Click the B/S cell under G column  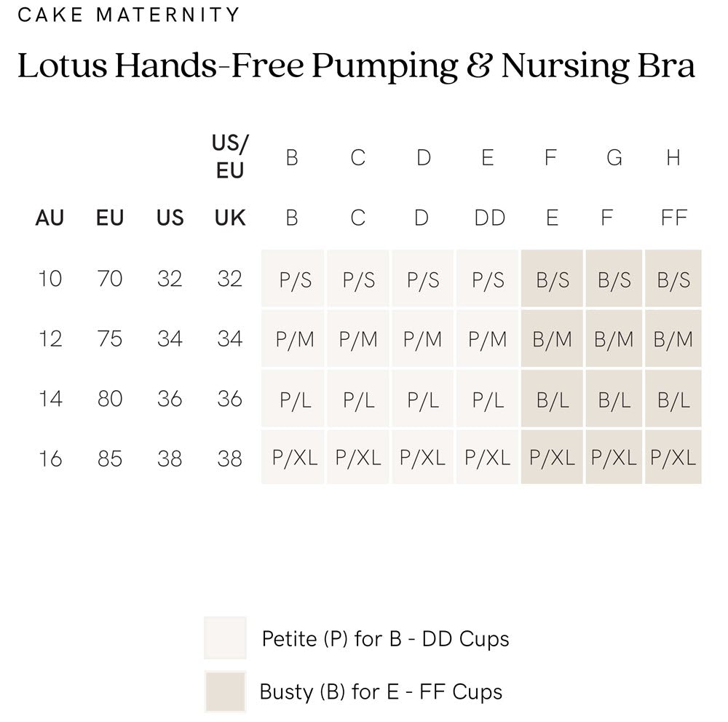point(614,279)
